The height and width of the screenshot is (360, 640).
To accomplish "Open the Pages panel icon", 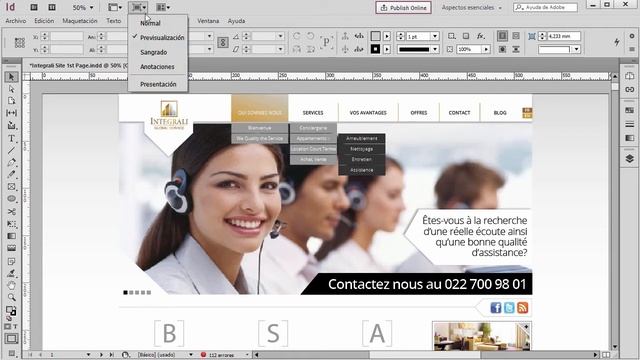I will click(x=629, y=76).
